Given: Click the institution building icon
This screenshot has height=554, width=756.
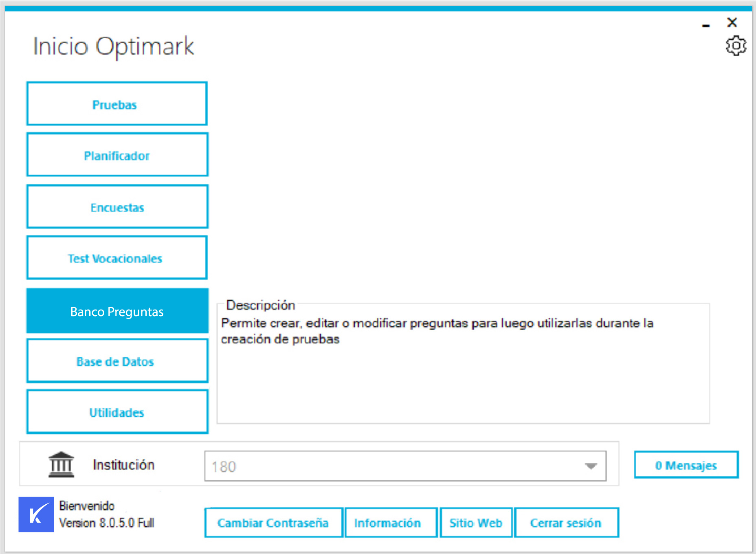Looking at the screenshot, I should (x=61, y=464).
